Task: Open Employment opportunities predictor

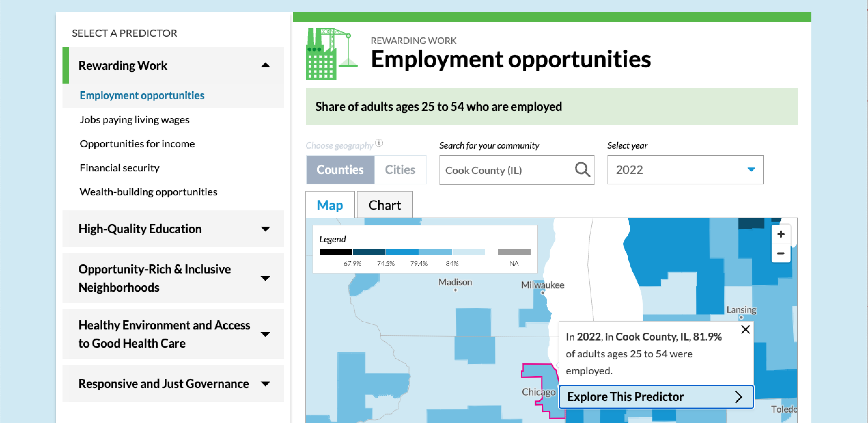Action: coord(142,95)
